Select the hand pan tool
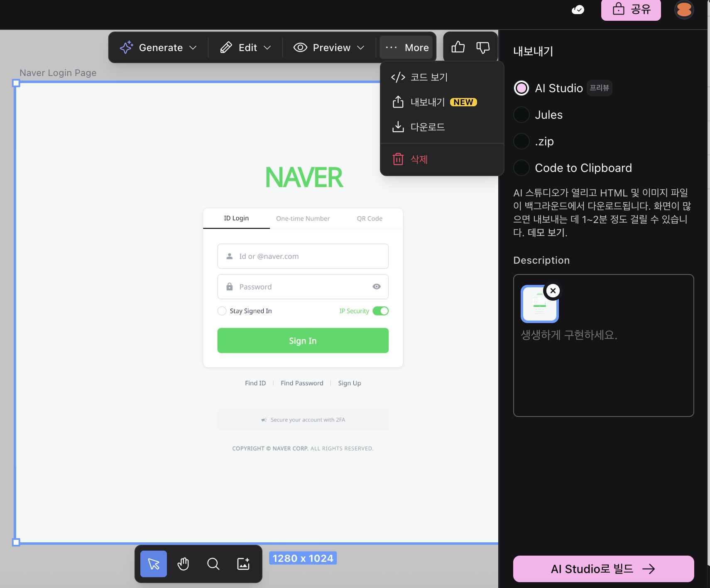The width and height of the screenshot is (710, 588). (x=183, y=563)
